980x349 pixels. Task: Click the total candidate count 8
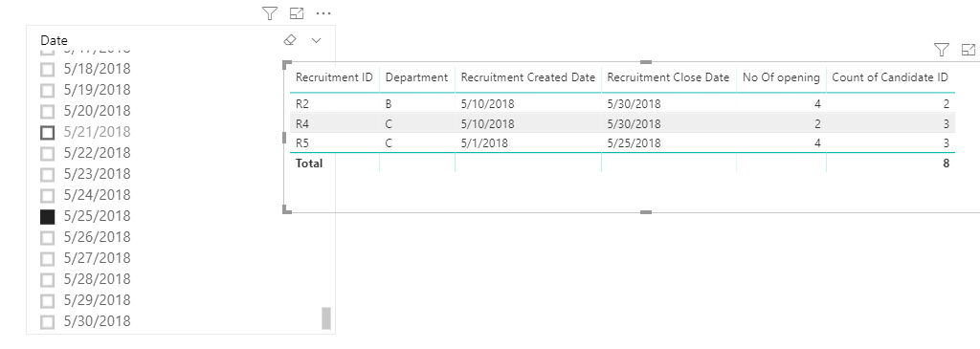tap(947, 164)
